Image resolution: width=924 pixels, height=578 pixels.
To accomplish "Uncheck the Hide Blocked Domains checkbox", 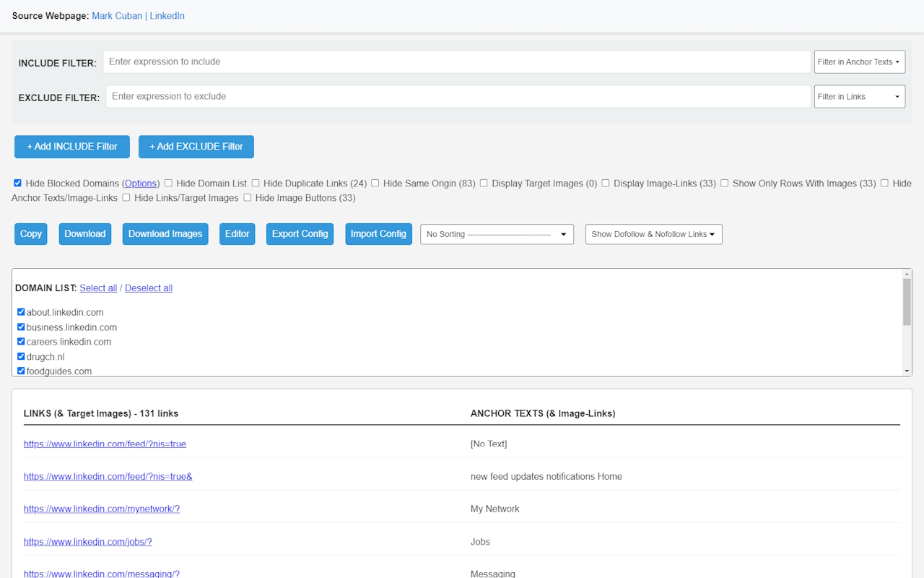I will click(17, 184).
